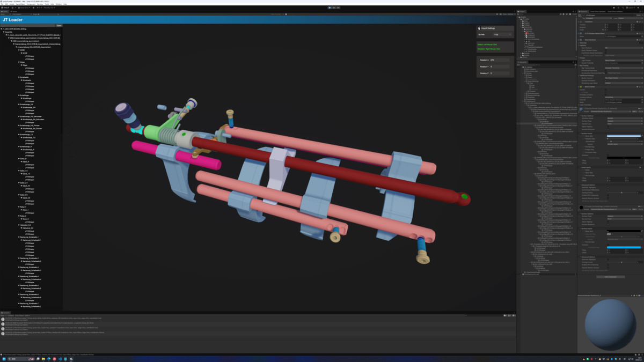
Task: Collapse the Lighting section in Mesh Renderer
Action: (579, 46)
